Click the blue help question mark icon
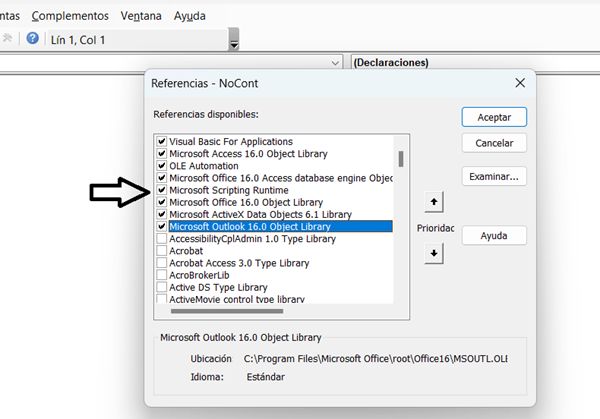The image size is (600, 419). click(33, 38)
